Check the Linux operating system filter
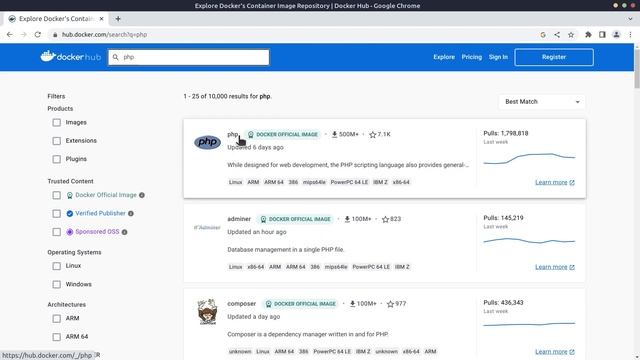 pos(57,266)
